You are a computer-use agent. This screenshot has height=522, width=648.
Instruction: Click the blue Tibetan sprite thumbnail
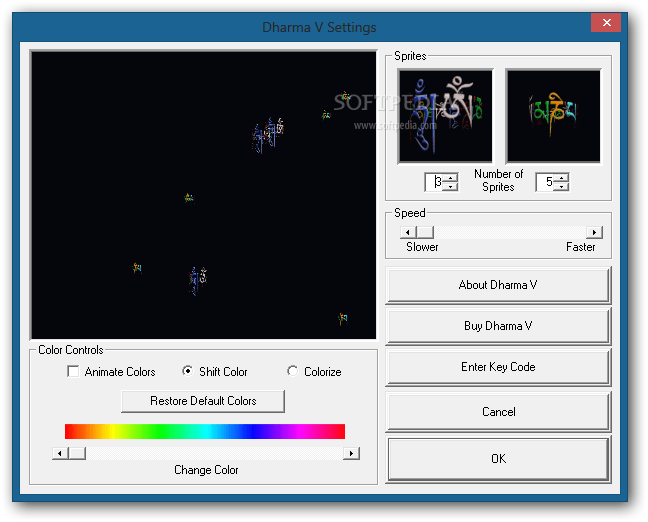446,116
